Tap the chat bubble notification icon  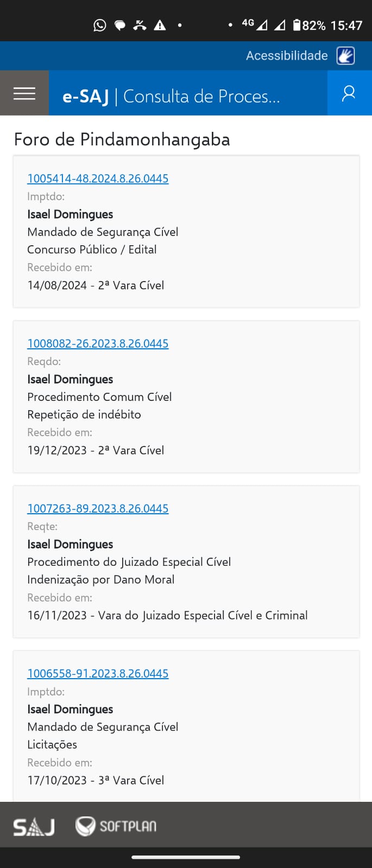[x=120, y=25]
